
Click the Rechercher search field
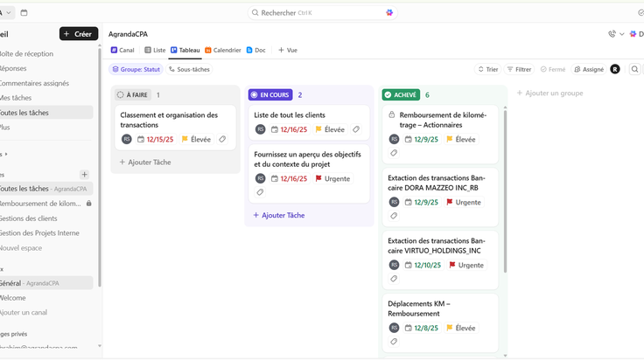(322, 13)
